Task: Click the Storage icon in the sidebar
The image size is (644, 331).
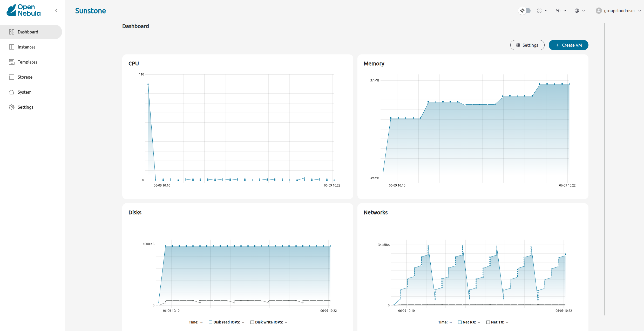Action: pos(12,77)
